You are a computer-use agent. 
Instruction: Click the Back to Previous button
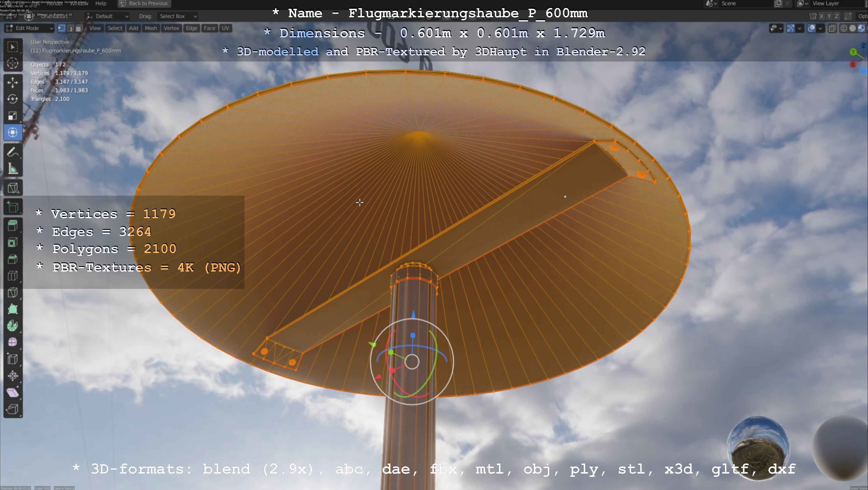[144, 3]
